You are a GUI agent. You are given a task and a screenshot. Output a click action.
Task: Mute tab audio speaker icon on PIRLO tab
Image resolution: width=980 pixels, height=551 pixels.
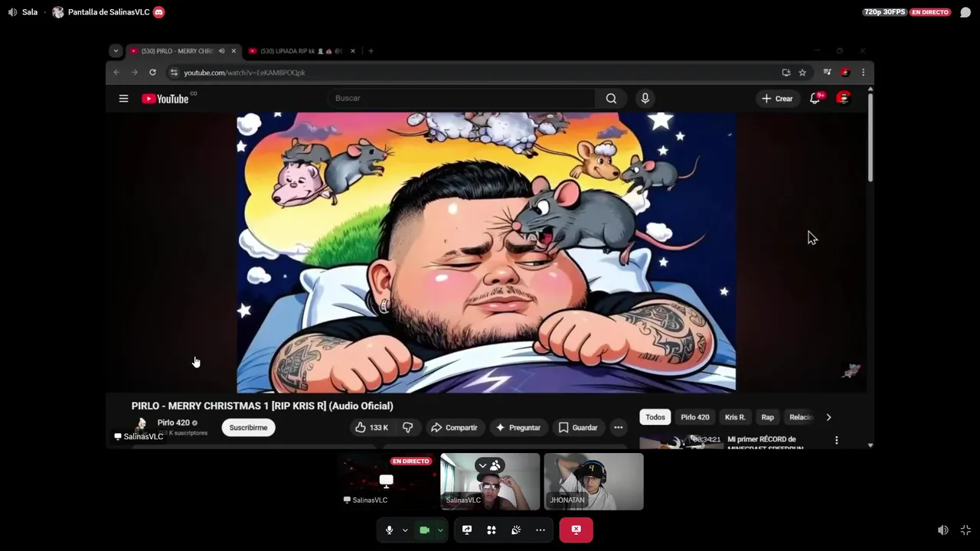(221, 51)
